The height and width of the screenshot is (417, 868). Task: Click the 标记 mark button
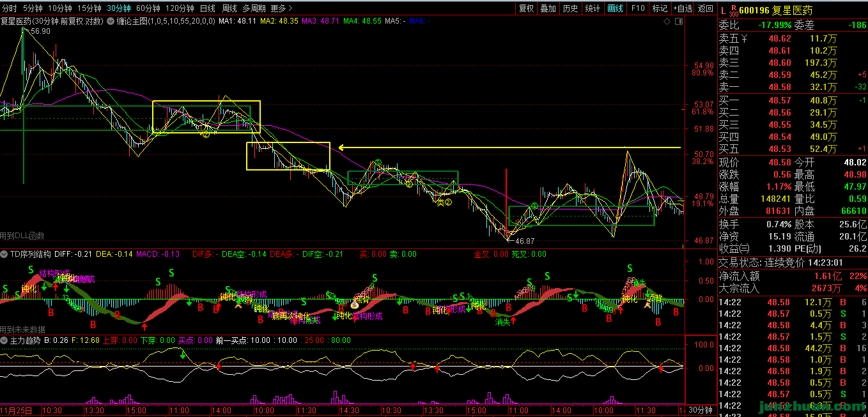660,8
